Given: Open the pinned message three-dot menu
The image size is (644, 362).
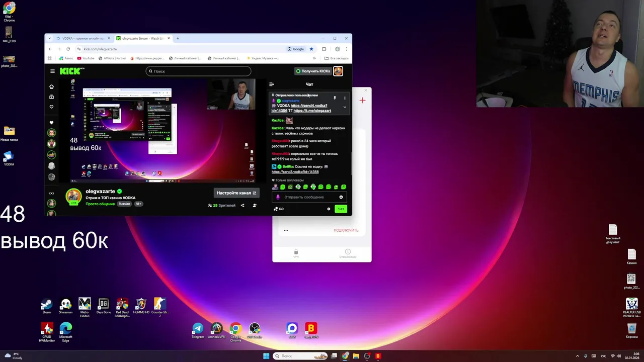Looking at the screenshot, I should [345, 98].
